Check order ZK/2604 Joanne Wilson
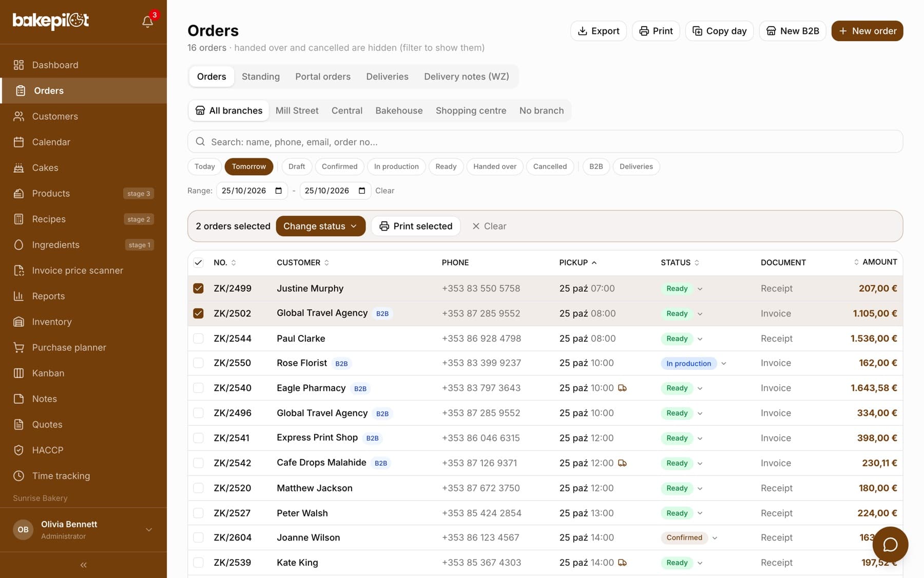 198,537
